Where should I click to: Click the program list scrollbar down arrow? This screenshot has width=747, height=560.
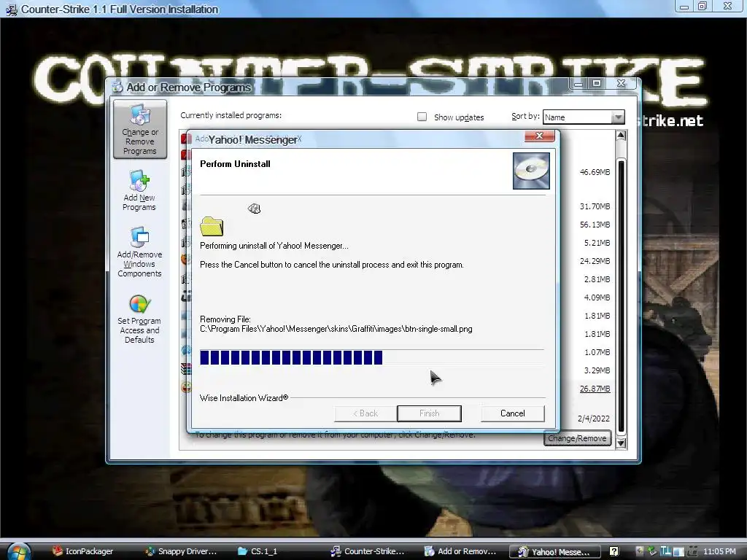620,443
